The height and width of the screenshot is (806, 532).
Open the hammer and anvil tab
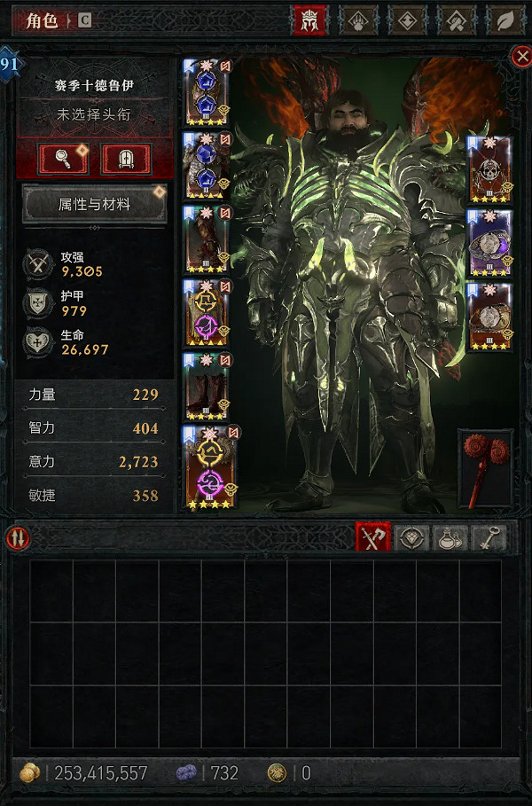tap(457, 20)
